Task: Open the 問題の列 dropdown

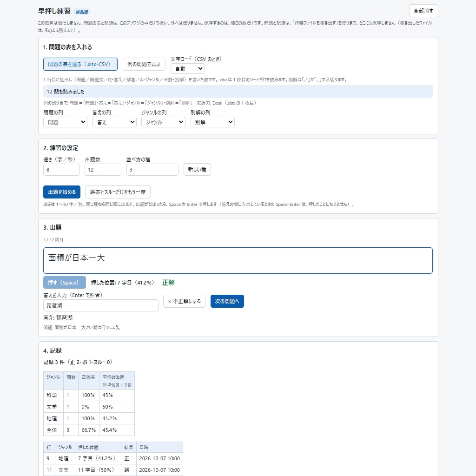Action: click(65, 122)
